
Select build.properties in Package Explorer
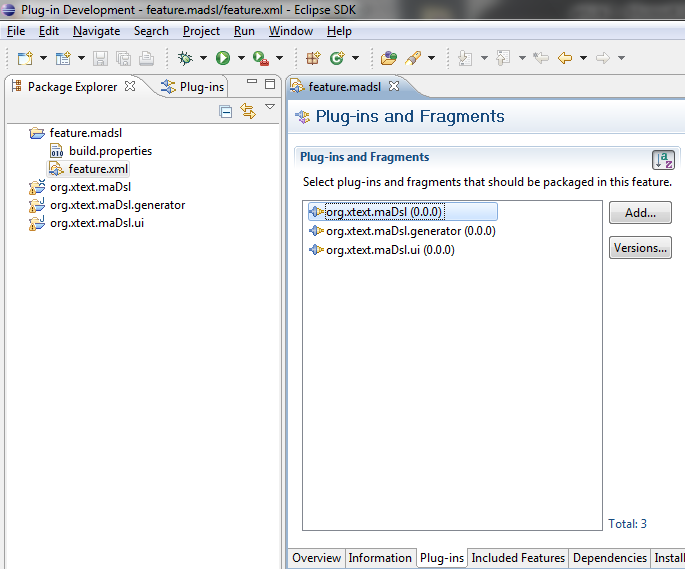click(110, 151)
